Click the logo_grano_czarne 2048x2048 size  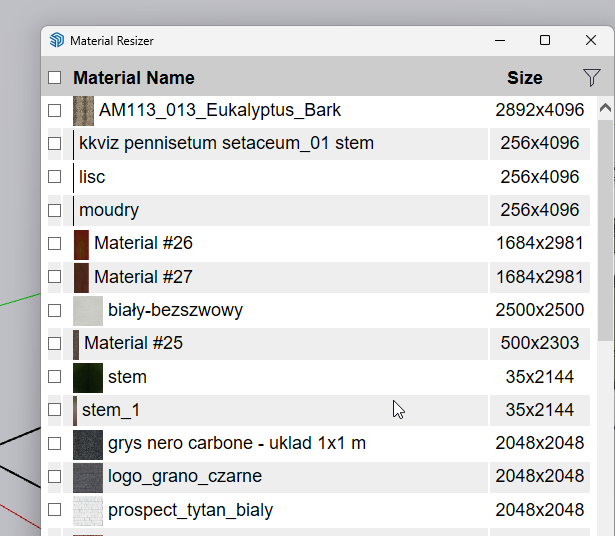point(540,476)
